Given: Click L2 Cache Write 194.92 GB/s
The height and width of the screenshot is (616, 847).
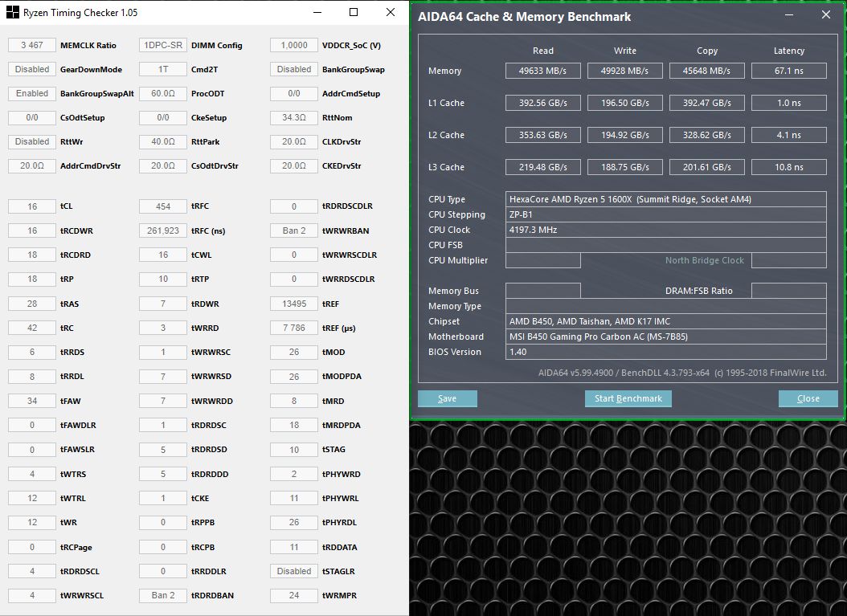Looking at the screenshot, I should (625, 135).
